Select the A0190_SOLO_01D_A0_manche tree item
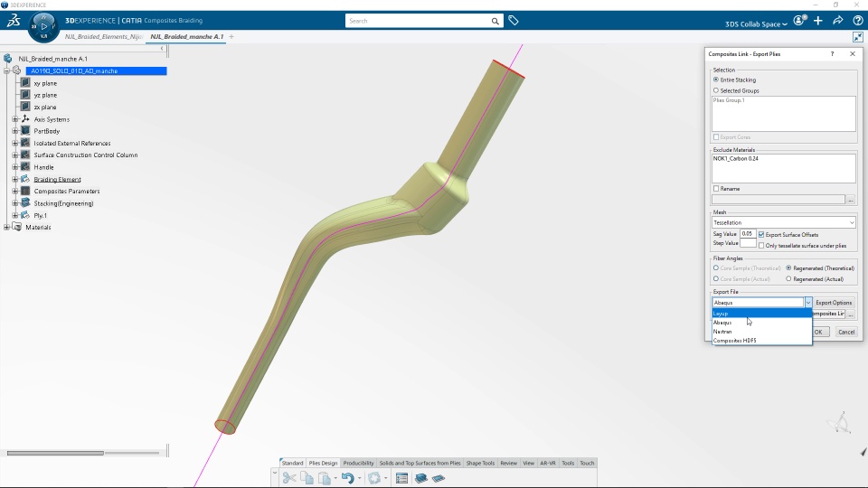 97,70
